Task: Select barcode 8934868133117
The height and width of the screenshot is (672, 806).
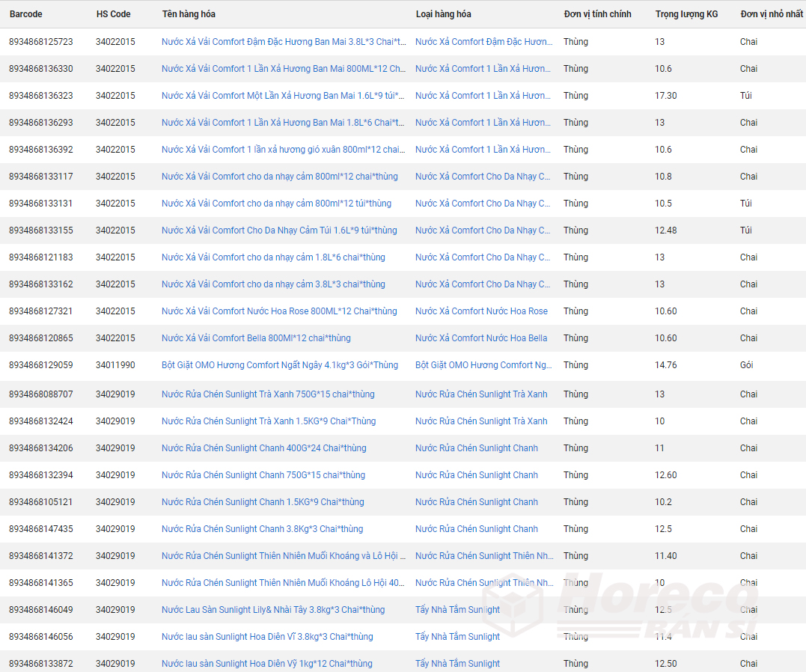Action: pyautogui.click(x=41, y=177)
